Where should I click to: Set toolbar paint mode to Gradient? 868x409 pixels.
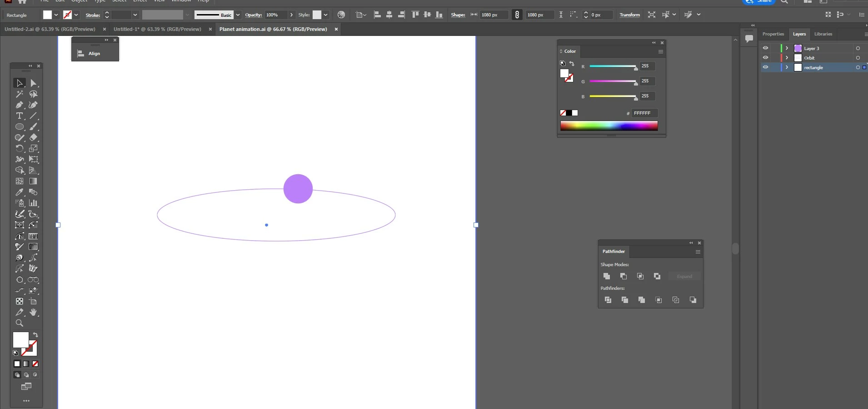point(26,364)
